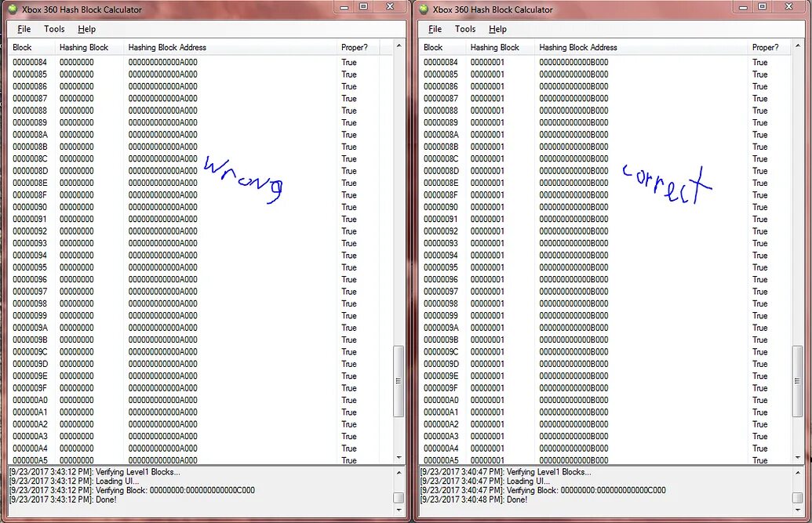Click log scrollbar thumb in left window
812x523 pixels.
click(399, 498)
